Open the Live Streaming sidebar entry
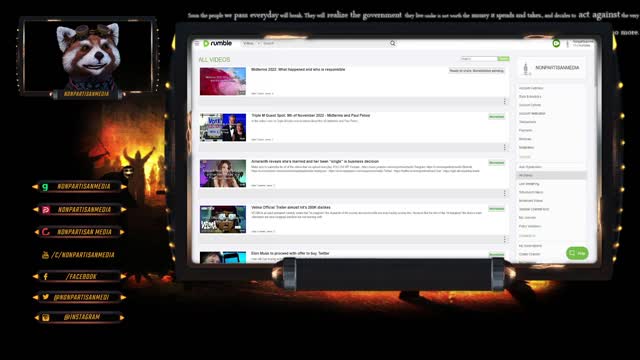Screen dimensions: 640x360 [x=529, y=184]
